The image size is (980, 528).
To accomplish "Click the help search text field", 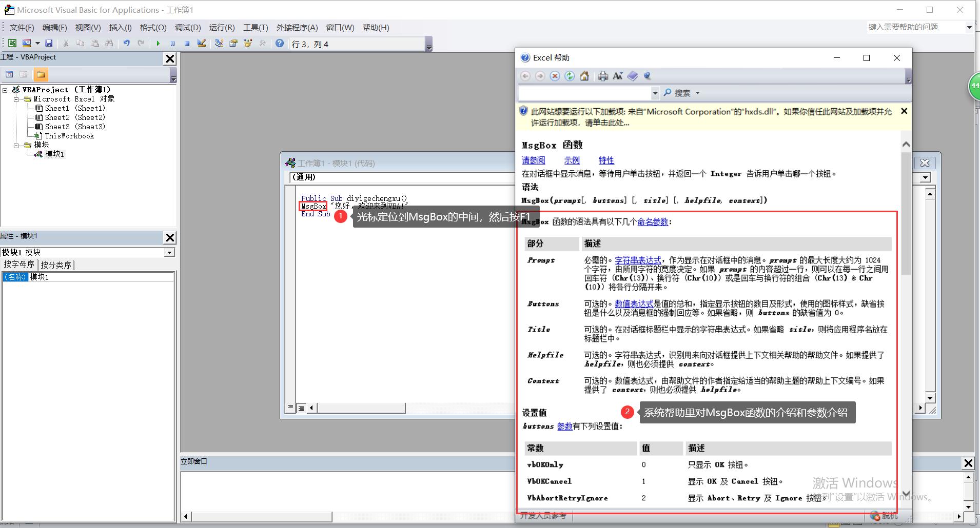I will pos(584,93).
